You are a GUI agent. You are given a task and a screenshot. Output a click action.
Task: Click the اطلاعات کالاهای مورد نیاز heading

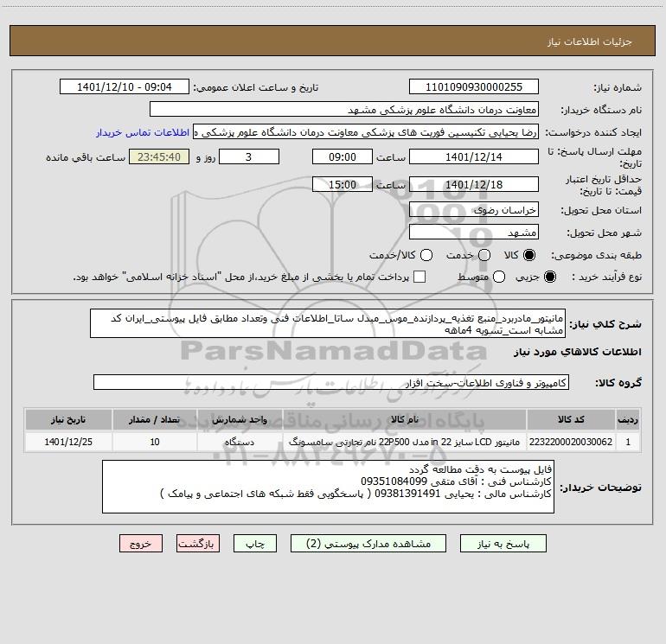click(x=577, y=352)
